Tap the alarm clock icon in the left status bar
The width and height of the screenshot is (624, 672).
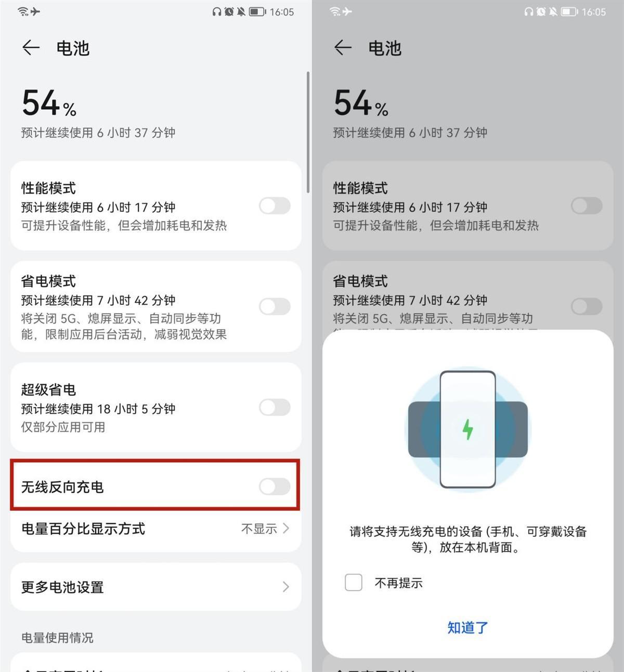click(229, 11)
